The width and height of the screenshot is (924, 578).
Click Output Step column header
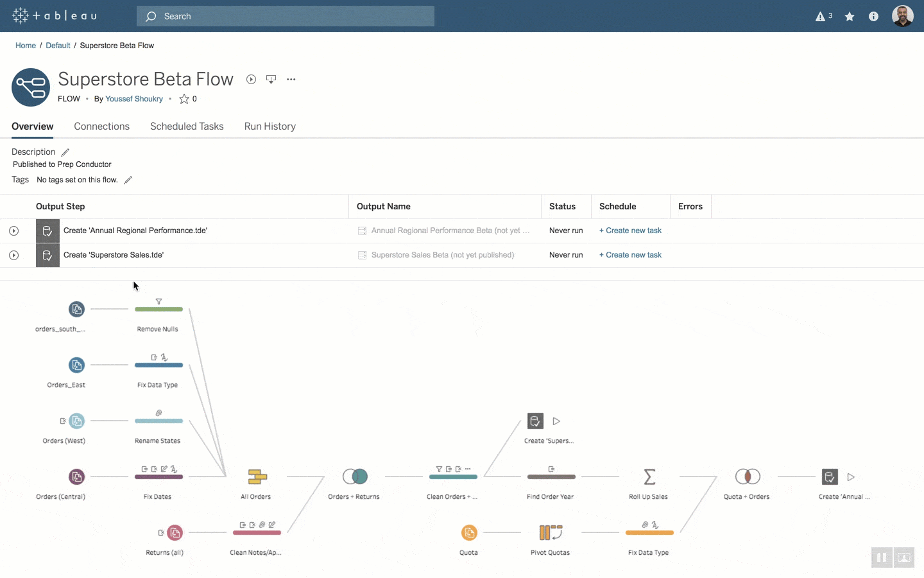pyautogui.click(x=60, y=206)
